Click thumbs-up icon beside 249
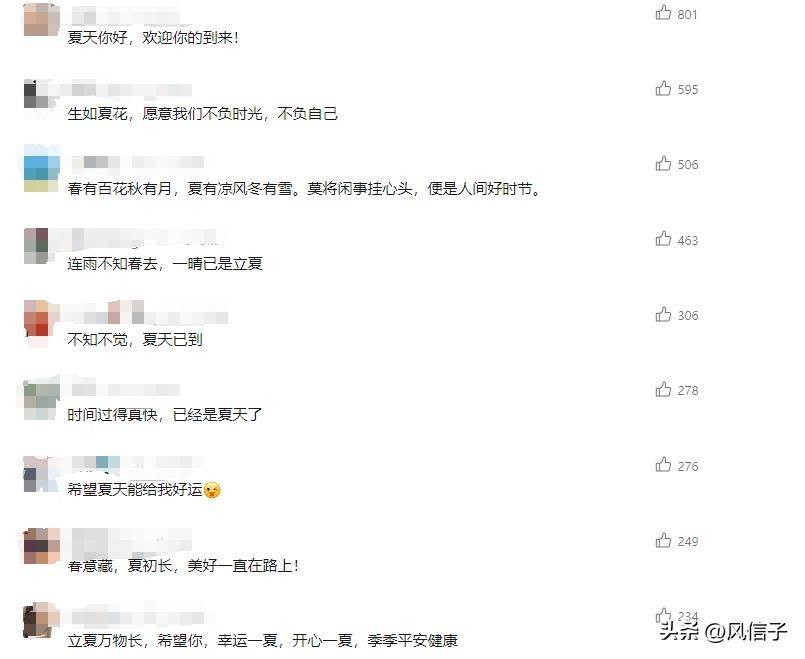Screen dimensions: 805x659 click(x=663, y=540)
